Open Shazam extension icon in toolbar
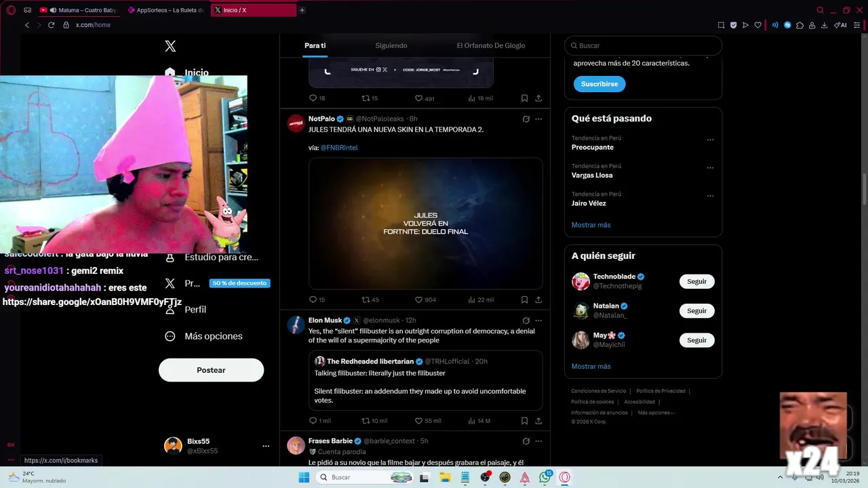This screenshot has width=868, height=488. point(787,25)
